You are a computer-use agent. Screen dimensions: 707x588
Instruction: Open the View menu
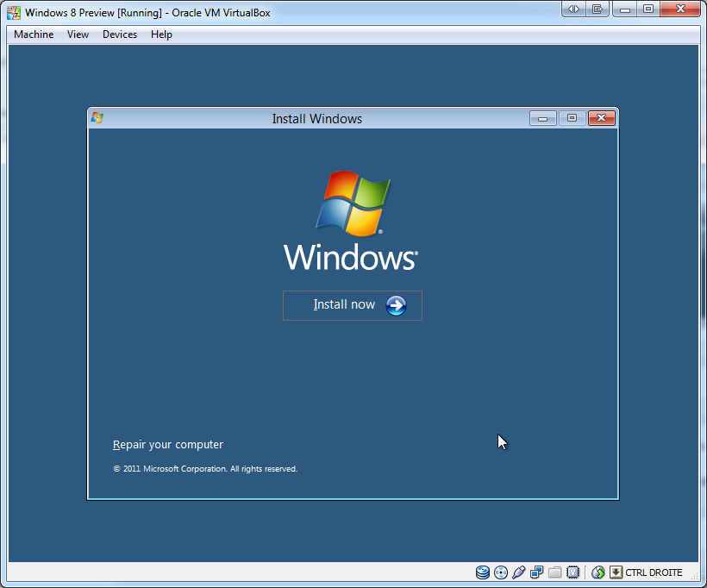[x=78, y=34]
